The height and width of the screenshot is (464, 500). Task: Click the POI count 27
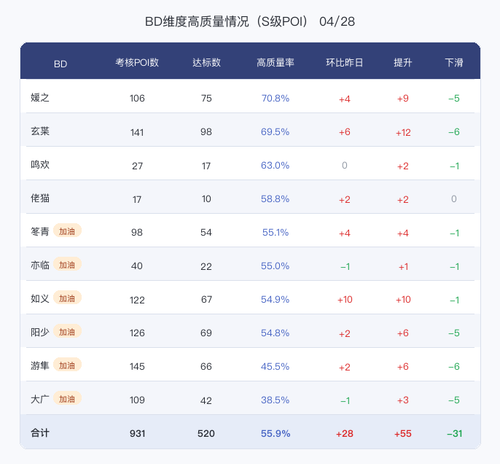[137, 166]
